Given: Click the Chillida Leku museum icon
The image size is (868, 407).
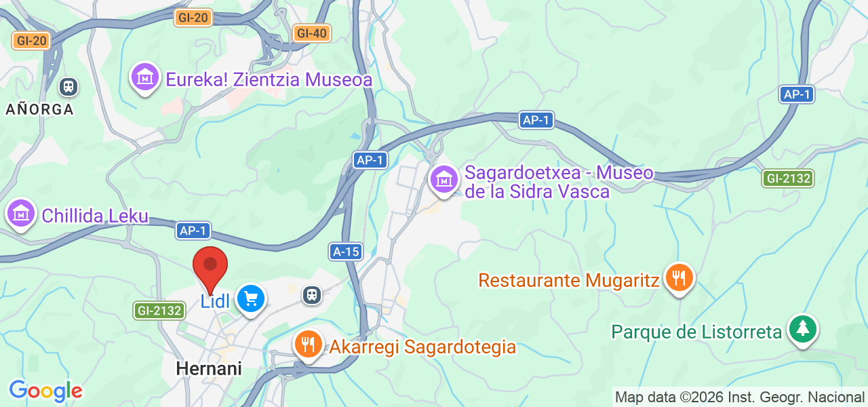Looking at the screenshot, I should pos(21,214).
